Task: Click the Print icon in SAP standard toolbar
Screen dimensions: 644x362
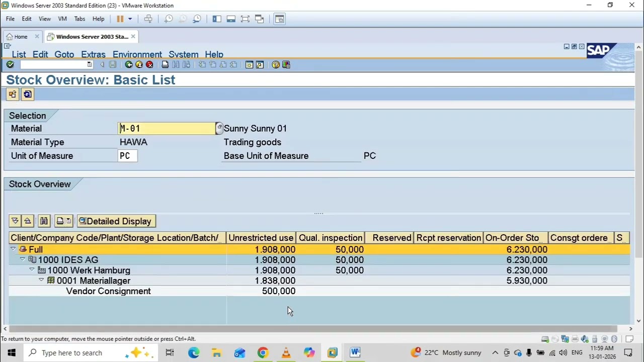Action: tap(165, 64)
